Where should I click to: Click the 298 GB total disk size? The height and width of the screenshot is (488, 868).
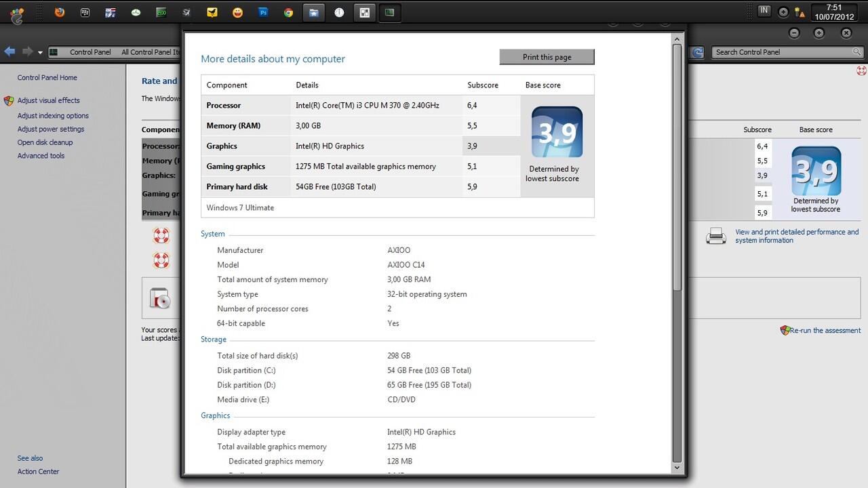coord(399,356)
